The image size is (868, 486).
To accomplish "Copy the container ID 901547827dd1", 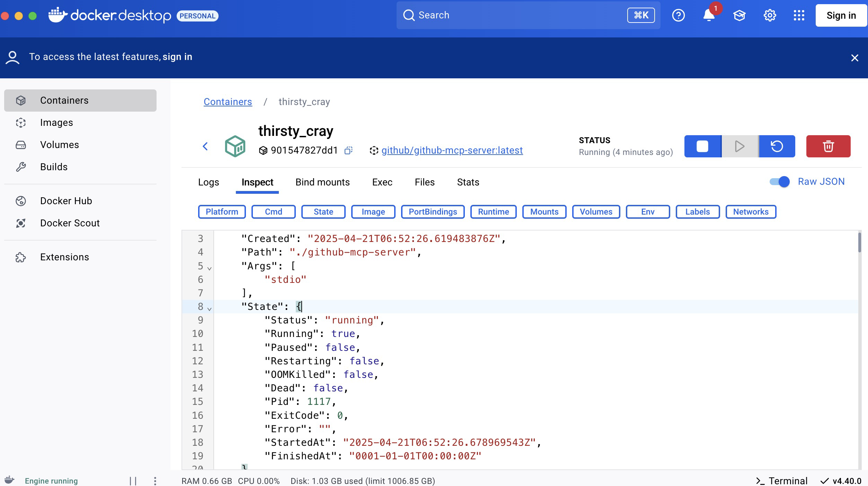I will tap(348, 150).
